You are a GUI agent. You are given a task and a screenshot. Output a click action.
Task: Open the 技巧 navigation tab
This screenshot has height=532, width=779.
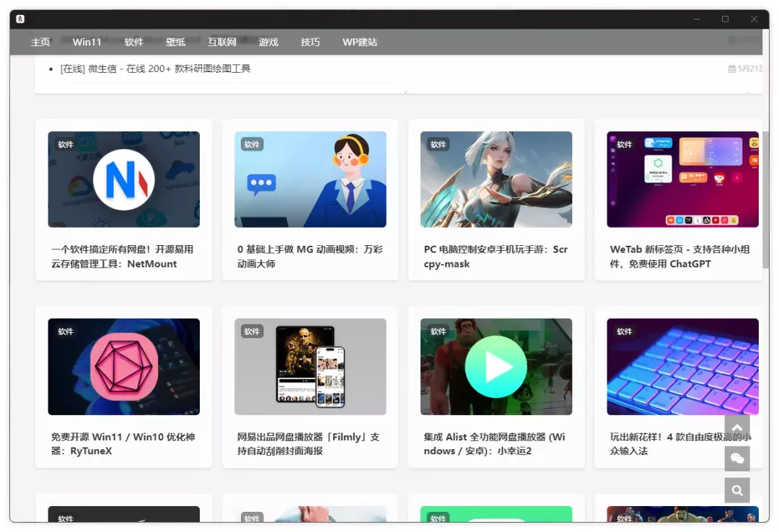pyautogui.click(x=310, y=43)
